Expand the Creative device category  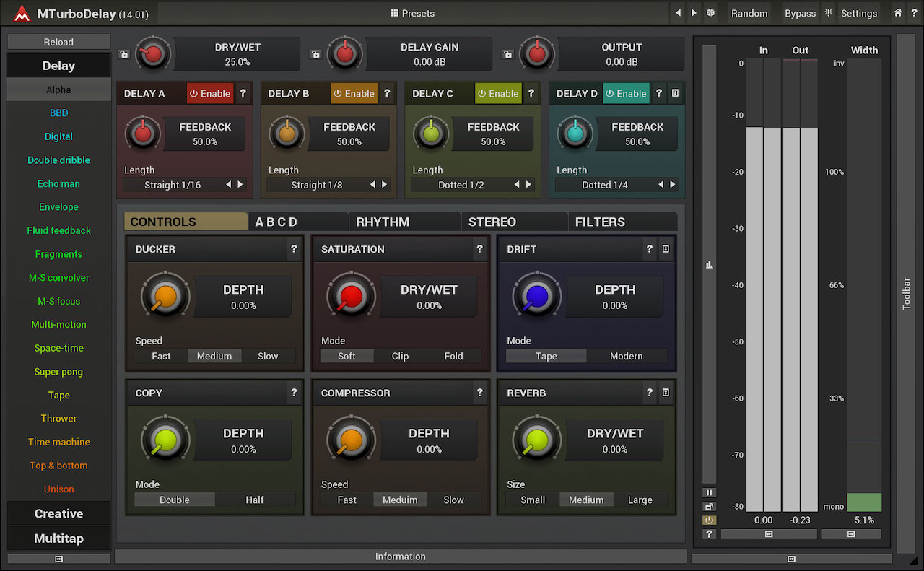pyautogui.click(x=58, y=514)
